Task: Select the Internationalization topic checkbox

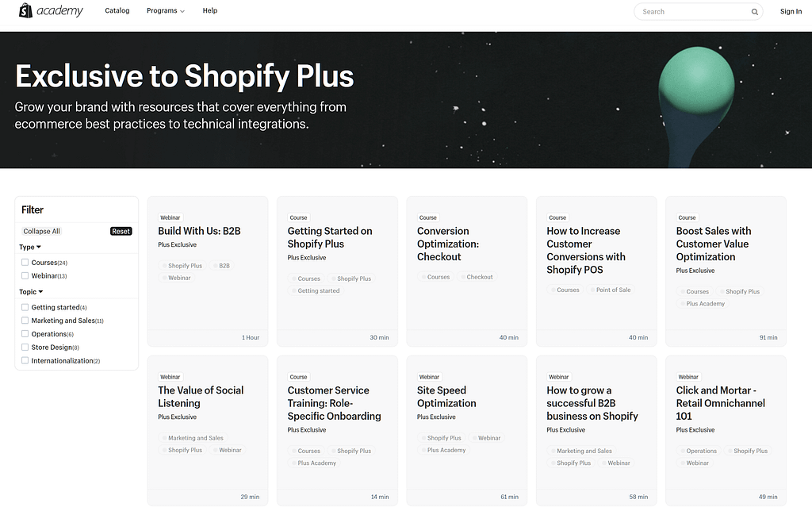Action: 23,360
